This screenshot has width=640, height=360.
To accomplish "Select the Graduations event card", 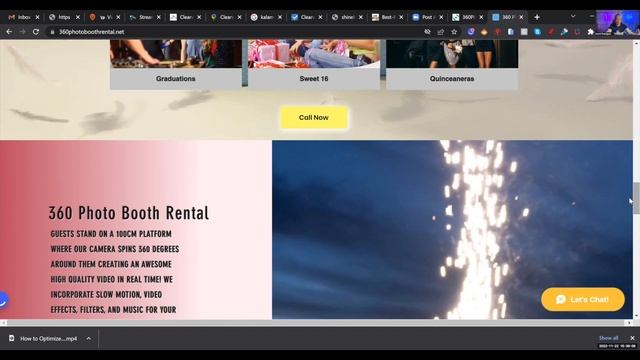I will (x=176, y=64).
